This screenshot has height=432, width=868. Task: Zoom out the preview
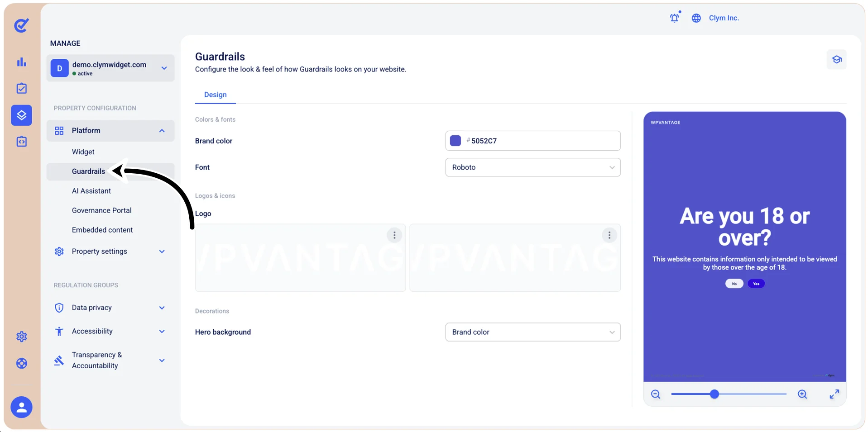(x=656, y=394)
